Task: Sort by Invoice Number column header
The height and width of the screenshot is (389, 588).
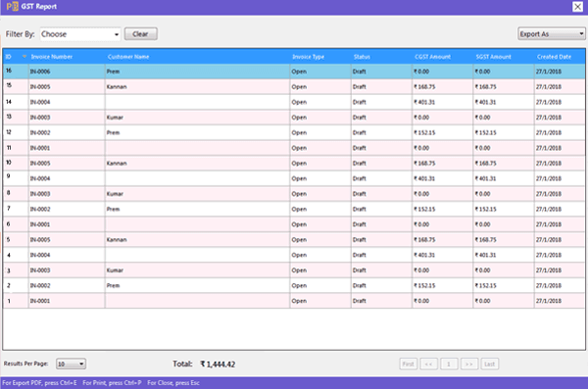Action: click(52, 57)
